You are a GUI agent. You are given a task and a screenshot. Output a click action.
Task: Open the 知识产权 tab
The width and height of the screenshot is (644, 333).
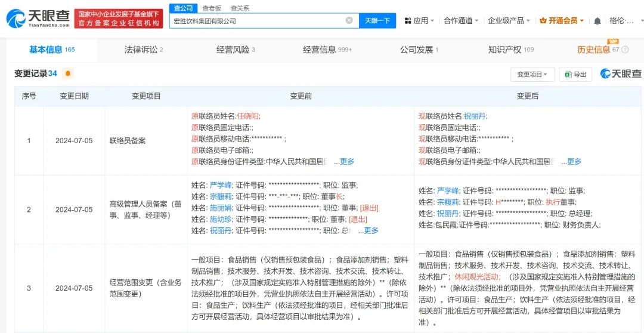[511, 50]
